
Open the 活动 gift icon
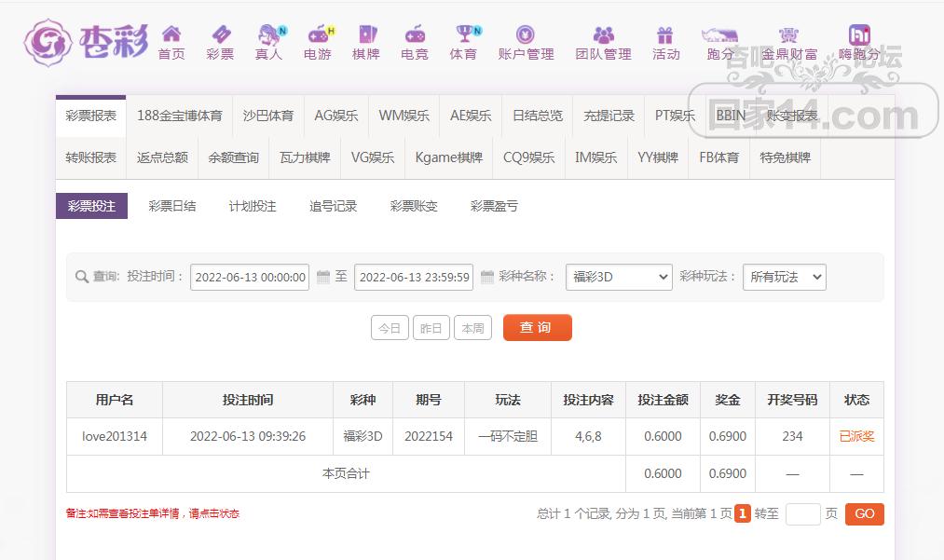pyautogui.click(x=665, y=34)
